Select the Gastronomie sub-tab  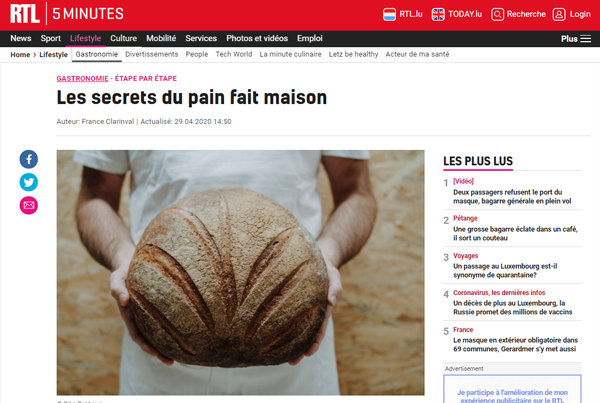(97, 54)
